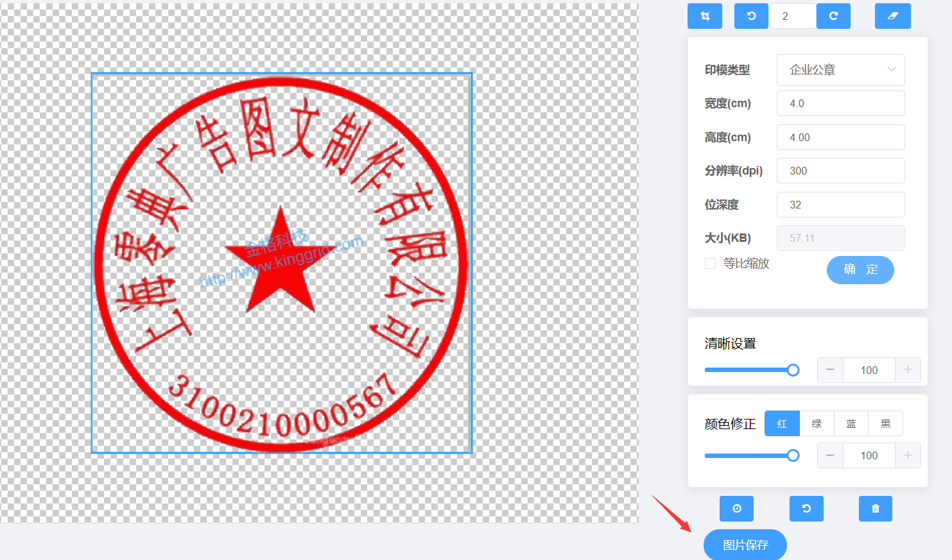Click the 图片保存 save button

(745, 545)
